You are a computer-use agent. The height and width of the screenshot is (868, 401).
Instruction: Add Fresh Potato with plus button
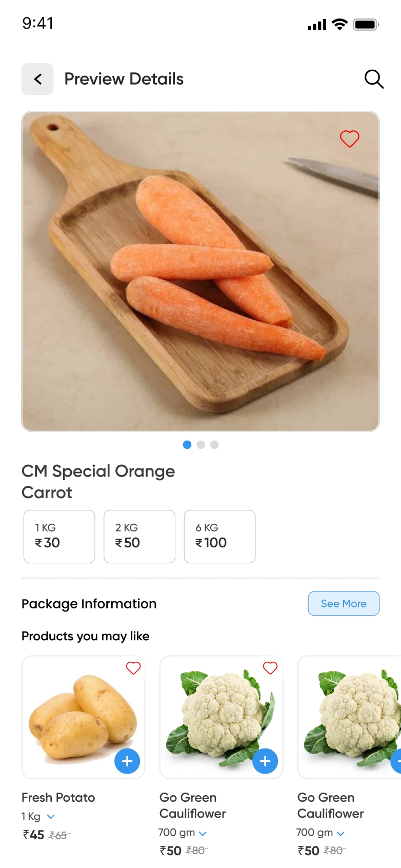[x=127, y=761]
